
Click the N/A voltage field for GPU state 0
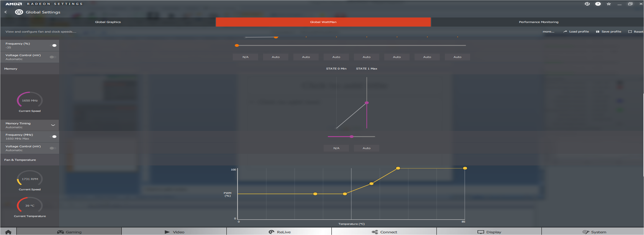pos(245,57)
